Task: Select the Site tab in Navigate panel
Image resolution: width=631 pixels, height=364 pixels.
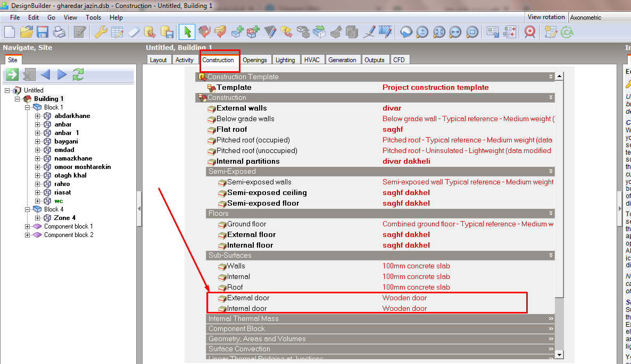Action: click(13, 60)
